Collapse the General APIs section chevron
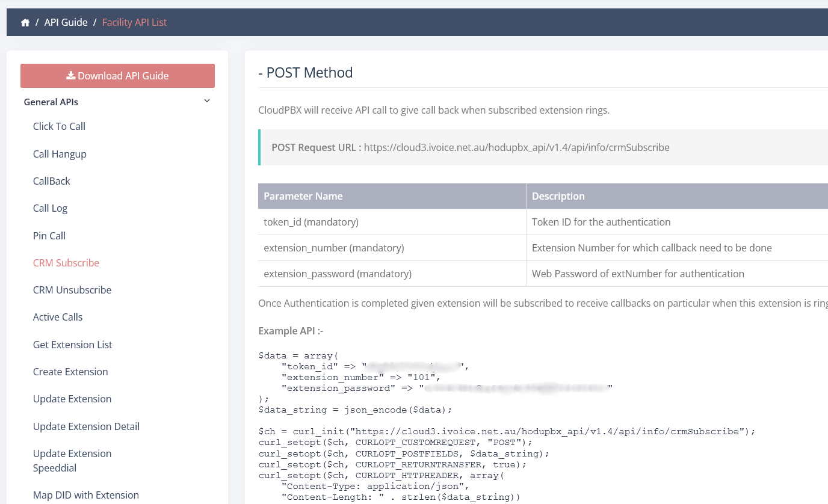 pos(207,101)
